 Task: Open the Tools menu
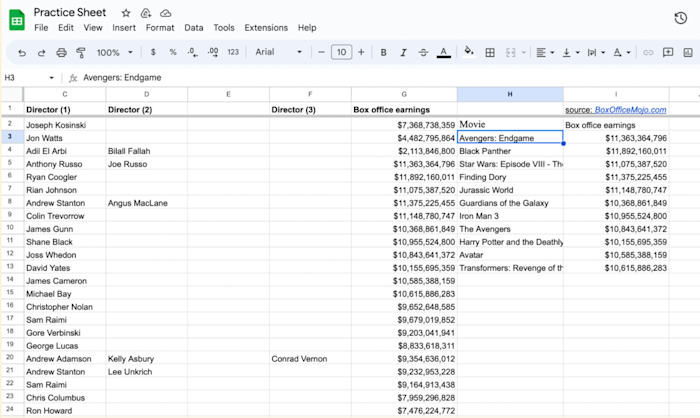coord(224,28)
